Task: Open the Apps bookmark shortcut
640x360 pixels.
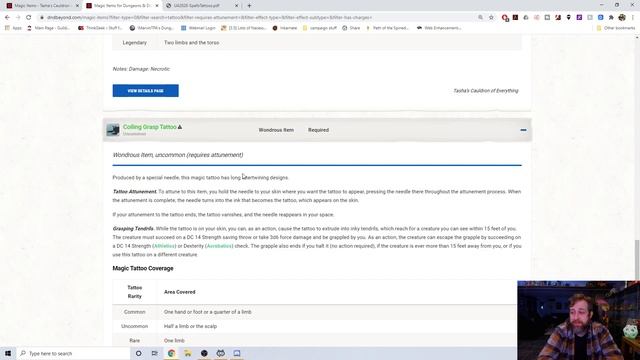Action: click(13, 28)
